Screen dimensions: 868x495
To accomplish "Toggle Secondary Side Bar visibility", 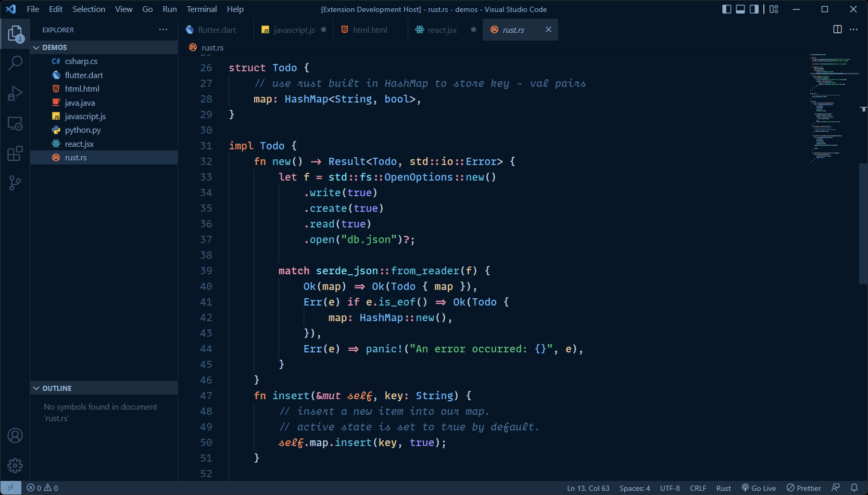I will click(754, 9).
